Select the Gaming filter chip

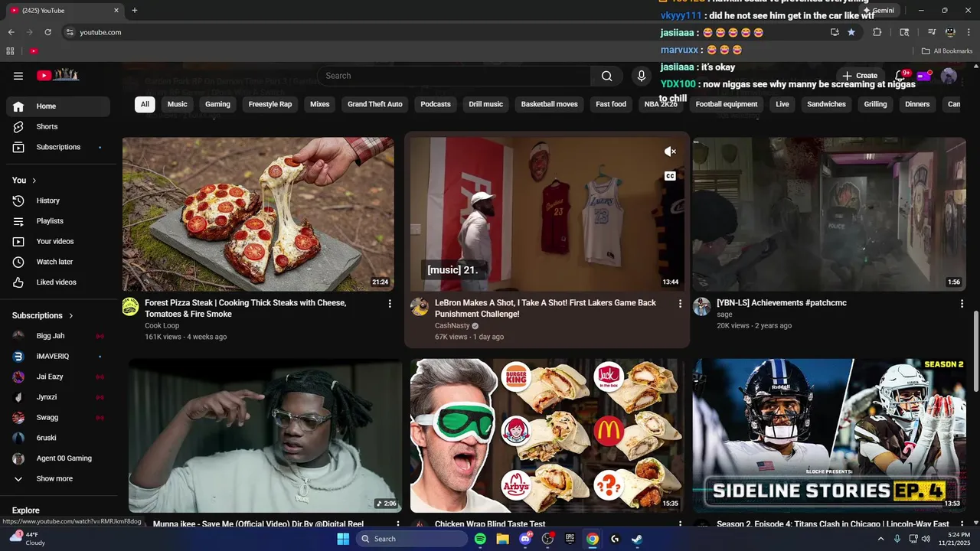pos(217,104)
